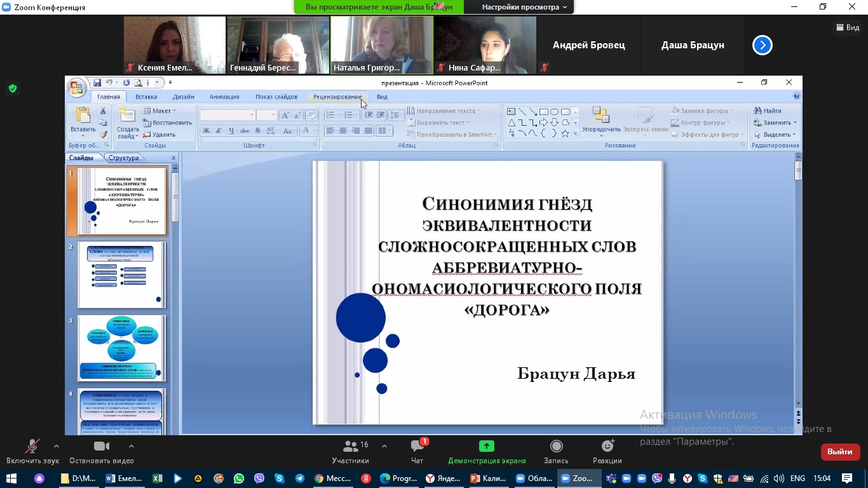The image size is (868, 488).
Task: Select the Star shape in shapes gallery
Action: coord(565,133)
